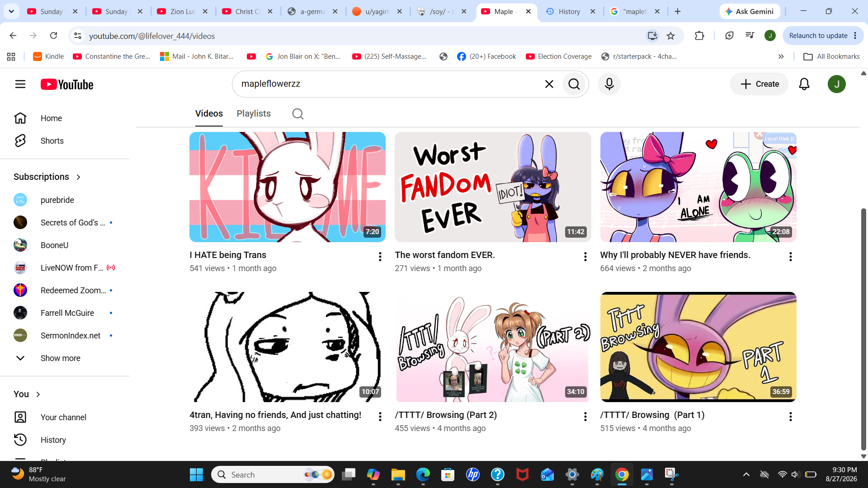Open File Explorer from the taskbar
The height and width of the screenshot is (488, 868).
(398, 475)
